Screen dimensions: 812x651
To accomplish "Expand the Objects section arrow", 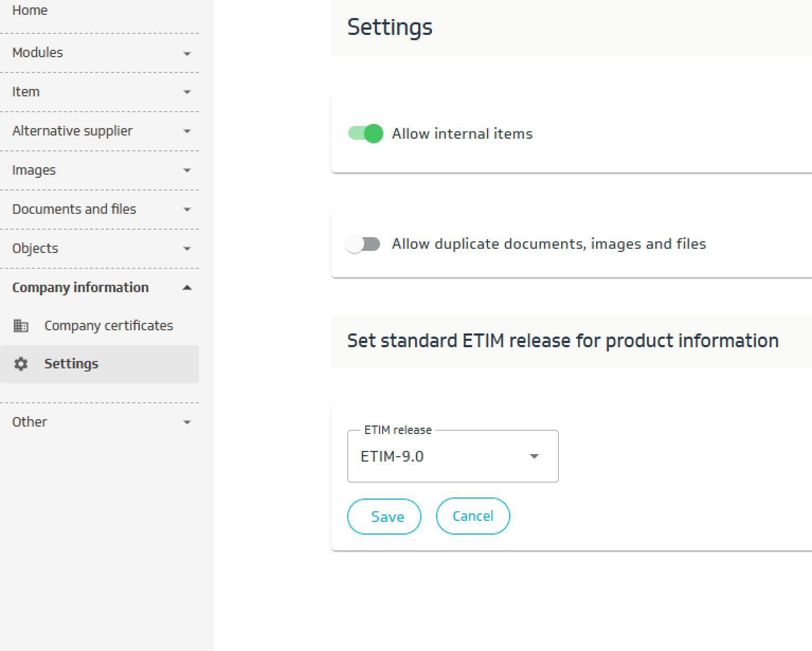I will click(x=187, y=249).
